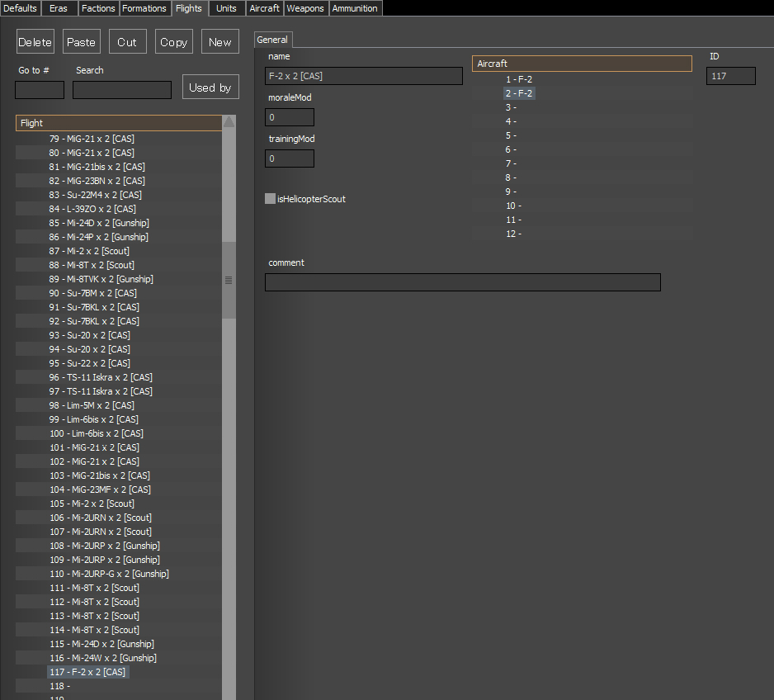Edit the ID field showing 117

730,76
